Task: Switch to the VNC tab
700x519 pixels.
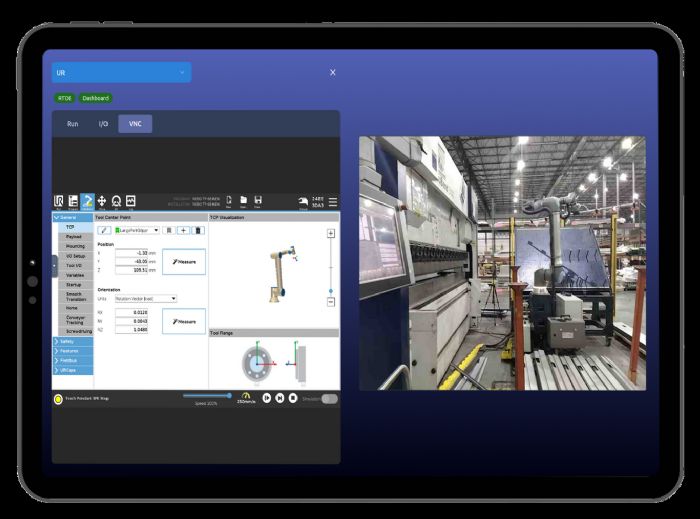Action: (x=135, y=124)
